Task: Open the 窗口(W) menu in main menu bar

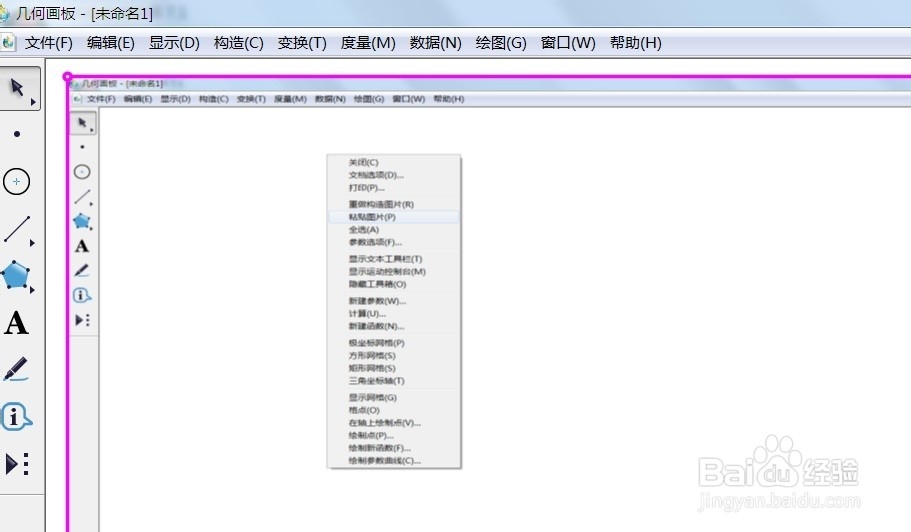Action: [x=568, y=43]
